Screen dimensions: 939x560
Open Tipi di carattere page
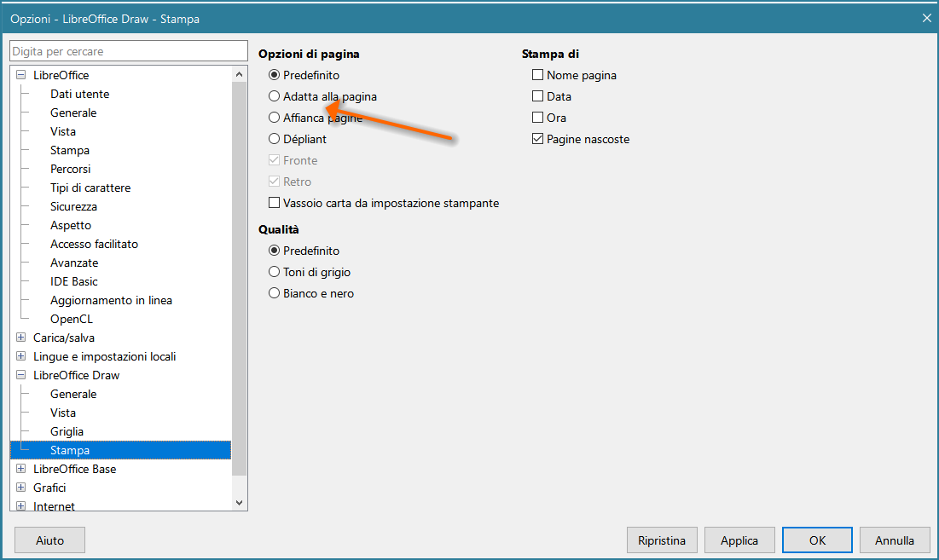click(x=90, y=188)
